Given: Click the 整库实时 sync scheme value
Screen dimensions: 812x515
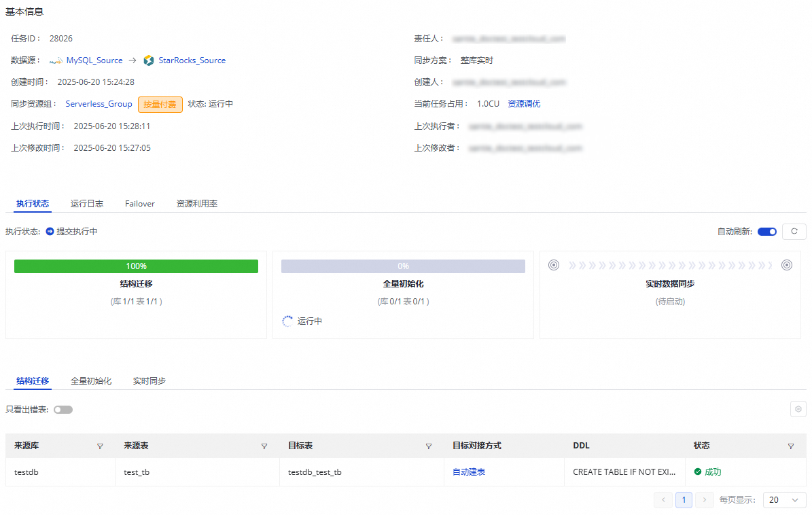Looking at the screenshot, I should tap(477, 60).
